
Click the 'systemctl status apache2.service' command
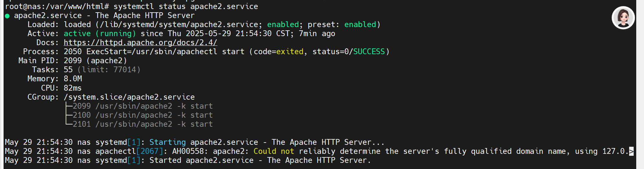coord(186,6)
